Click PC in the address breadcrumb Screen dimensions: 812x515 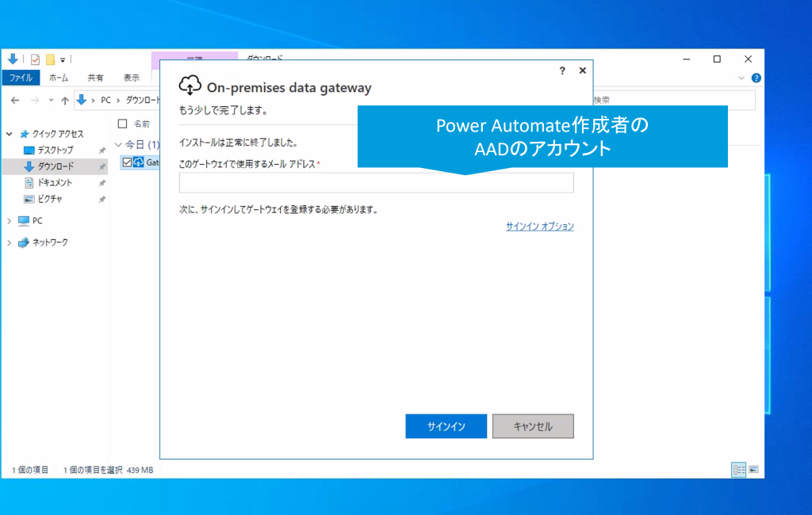pos(105,100)
